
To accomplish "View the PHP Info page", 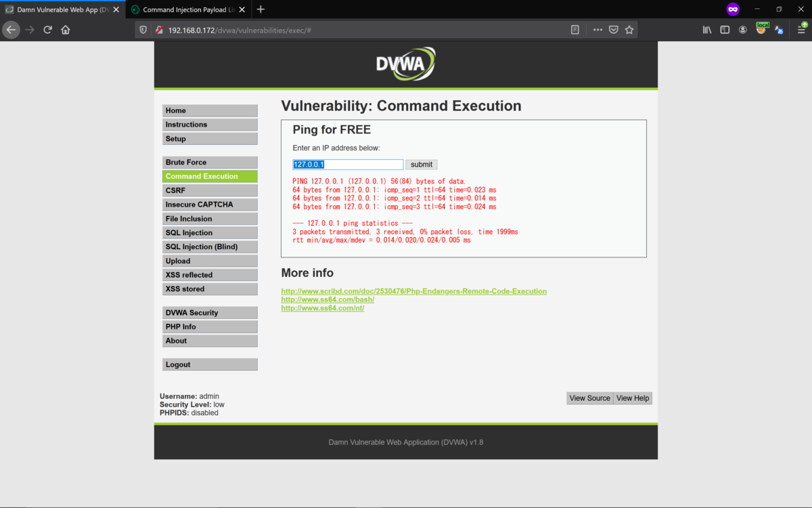I will (210, 326).
